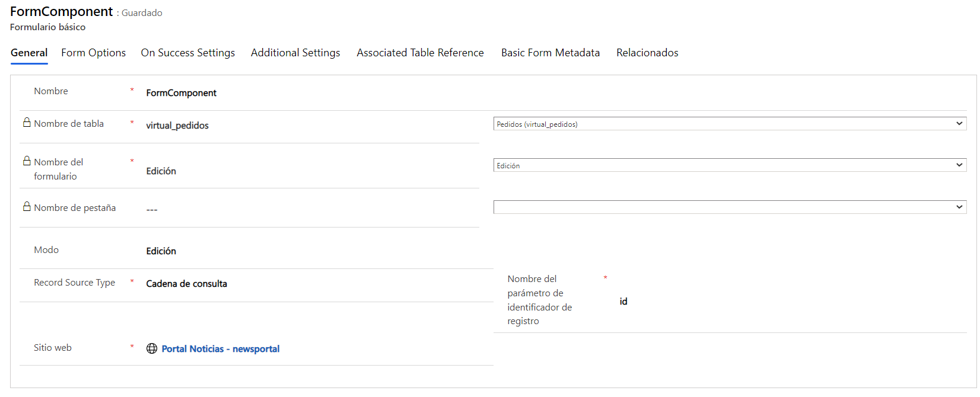Click the globe icon next to Portal Noticias
The width and height of the screenshot is (980, 397).
(x=152, y=348)
